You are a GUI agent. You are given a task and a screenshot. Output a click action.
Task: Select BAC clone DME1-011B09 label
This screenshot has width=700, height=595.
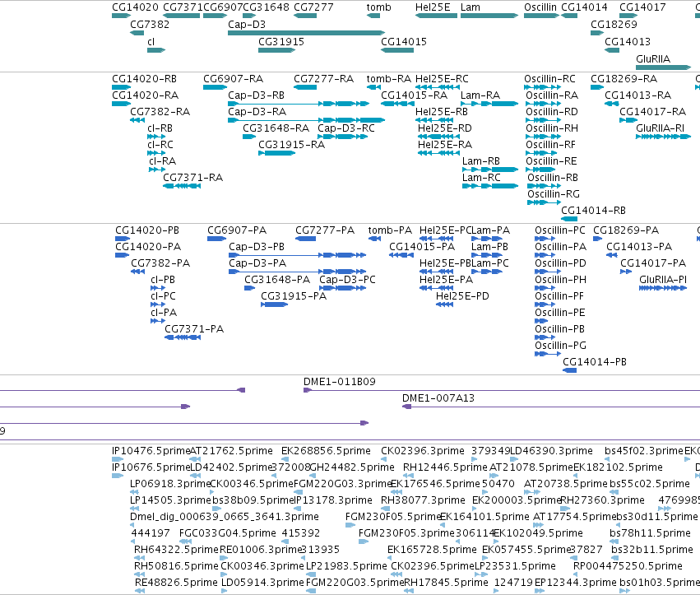[x=339, y=382]
